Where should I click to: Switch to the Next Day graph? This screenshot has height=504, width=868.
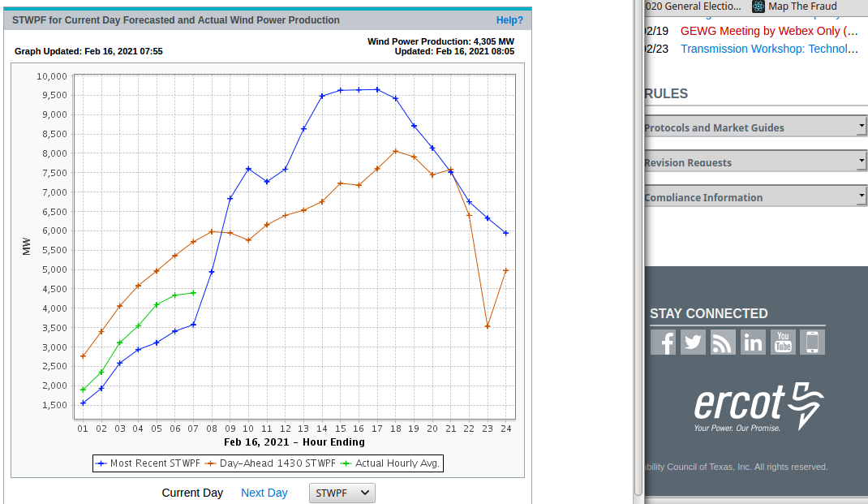(x=264, y=493)
